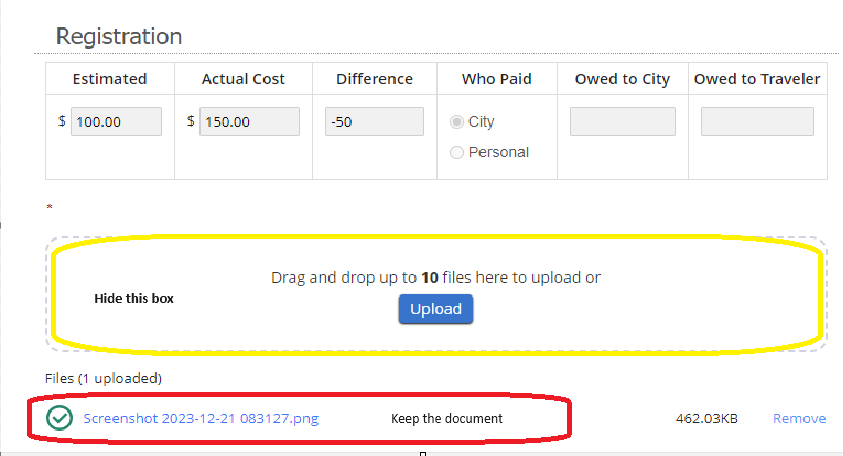
Task: Click the 462.03KB file size text
Action: pos(706,418)
